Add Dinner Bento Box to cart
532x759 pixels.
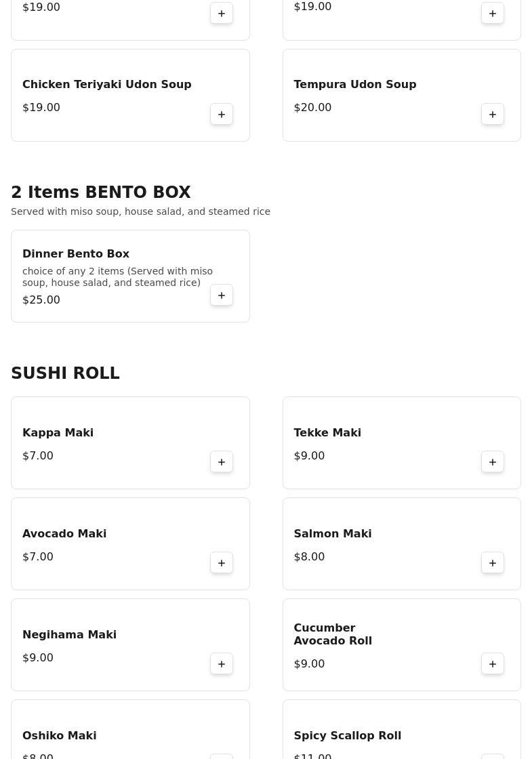pyautogui.click(x=222, y=295)
